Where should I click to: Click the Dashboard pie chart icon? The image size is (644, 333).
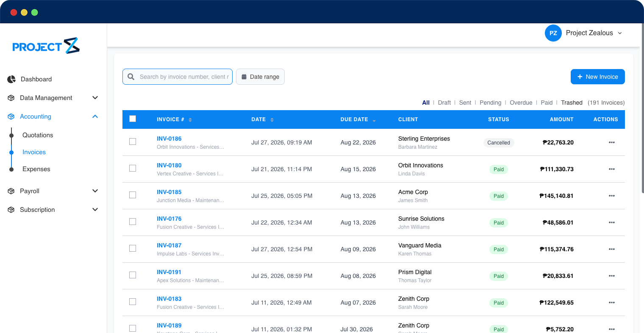11,79
